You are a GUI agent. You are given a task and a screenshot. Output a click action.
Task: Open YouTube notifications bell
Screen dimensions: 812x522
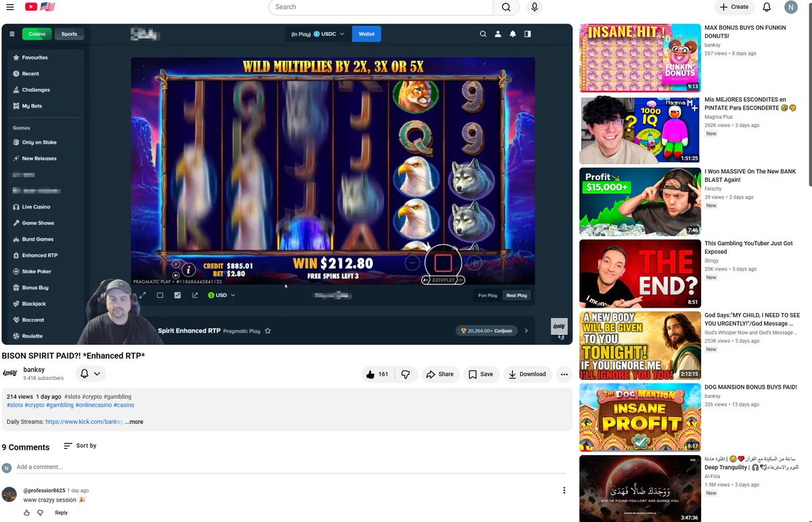[x=767, y=7]
